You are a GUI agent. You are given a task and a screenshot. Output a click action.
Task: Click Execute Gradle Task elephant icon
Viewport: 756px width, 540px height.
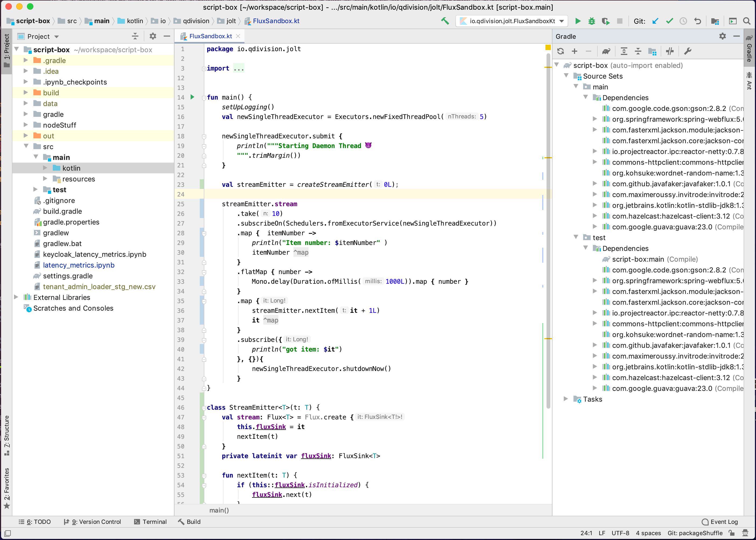tap(606, 51)
